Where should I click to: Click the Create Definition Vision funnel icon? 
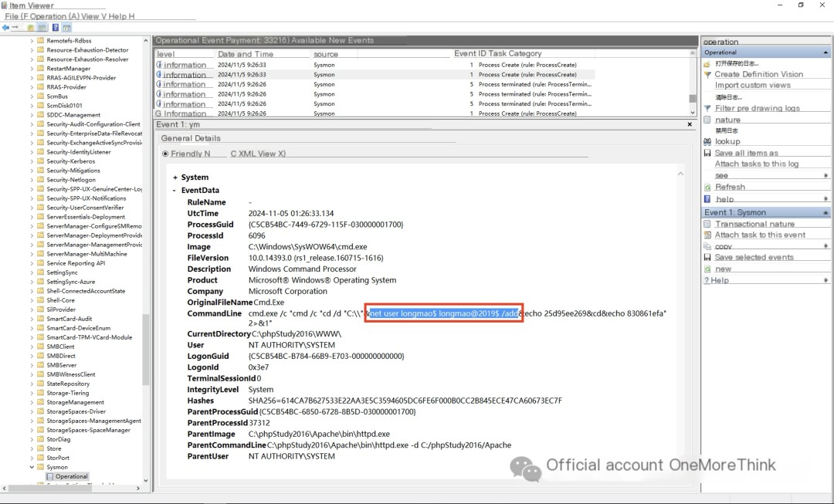(x=707, y=74)
